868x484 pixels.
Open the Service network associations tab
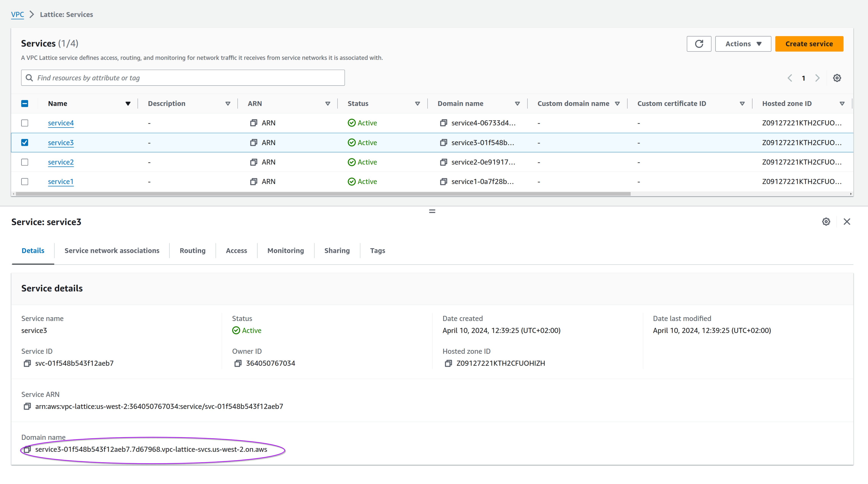click(112, 250)
